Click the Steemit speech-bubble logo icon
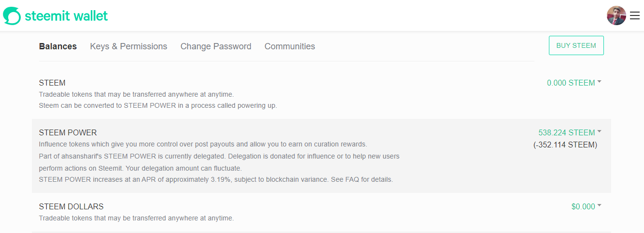 12,16
